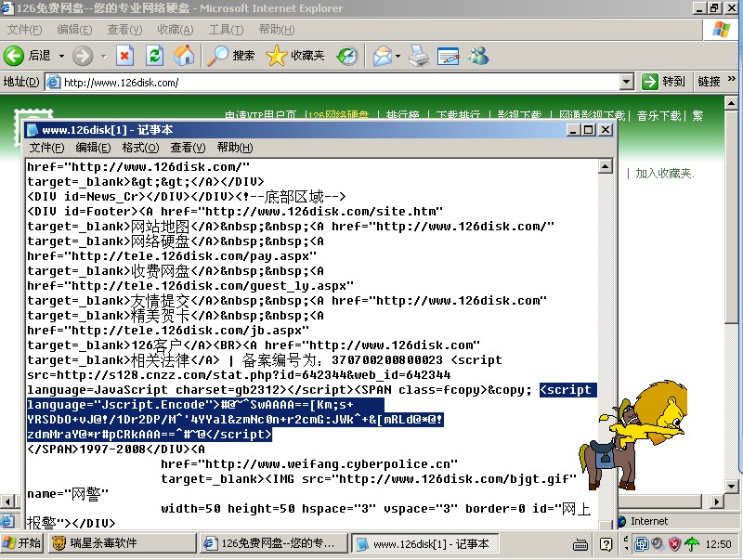The image size is (743, 560).
Task: Expand the address bar URL dropdown
Action: 626,82
